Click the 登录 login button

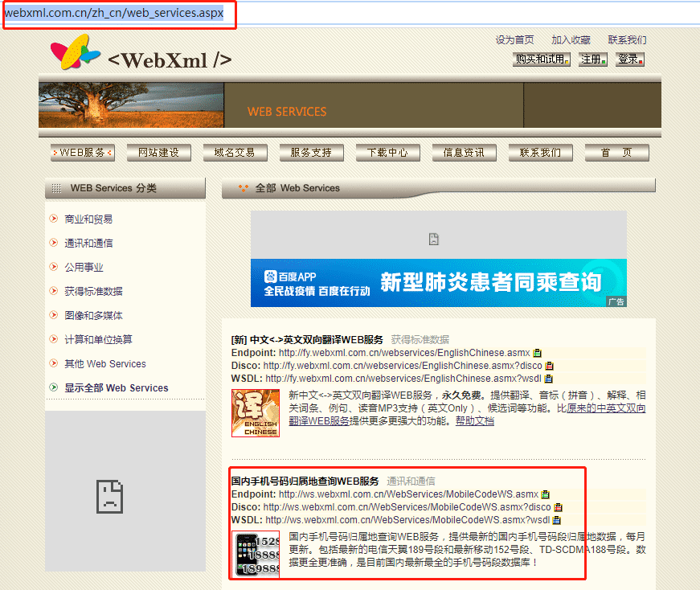pos(629,59)
